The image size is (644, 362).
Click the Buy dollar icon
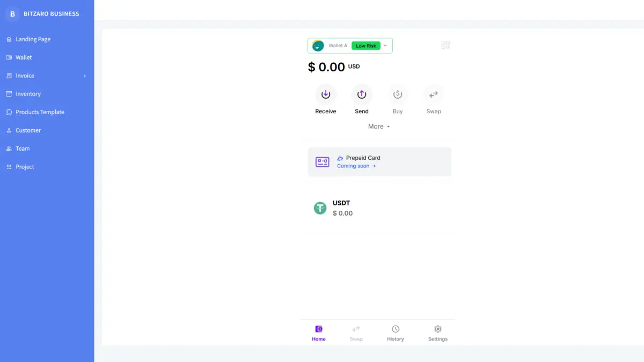pyautogui.click(x=398, y=94)
